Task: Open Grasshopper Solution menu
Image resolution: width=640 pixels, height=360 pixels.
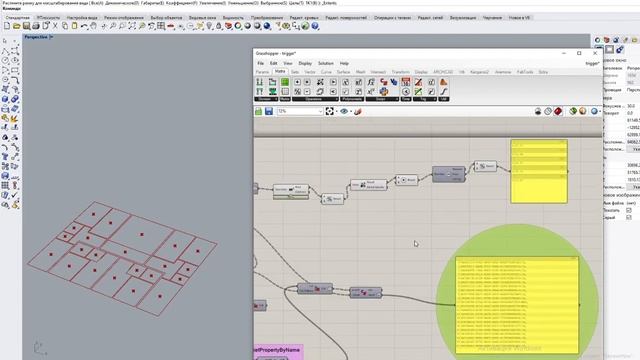Action: tap(326, 63)
